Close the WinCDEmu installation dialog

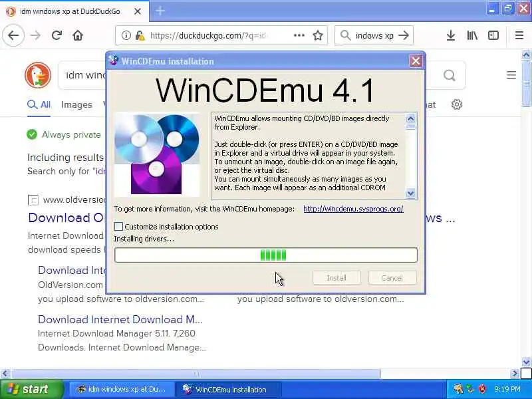pyautogui.click(x=416, y=61)
